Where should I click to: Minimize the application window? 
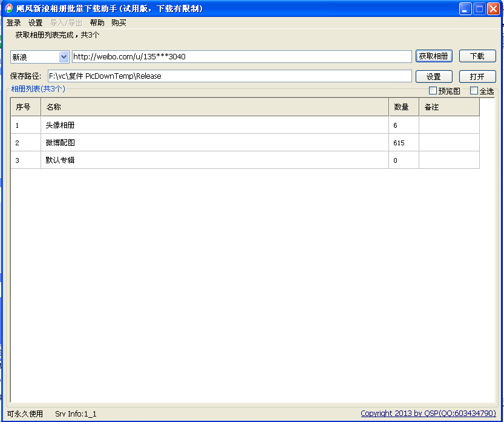[x=465, y=8]
